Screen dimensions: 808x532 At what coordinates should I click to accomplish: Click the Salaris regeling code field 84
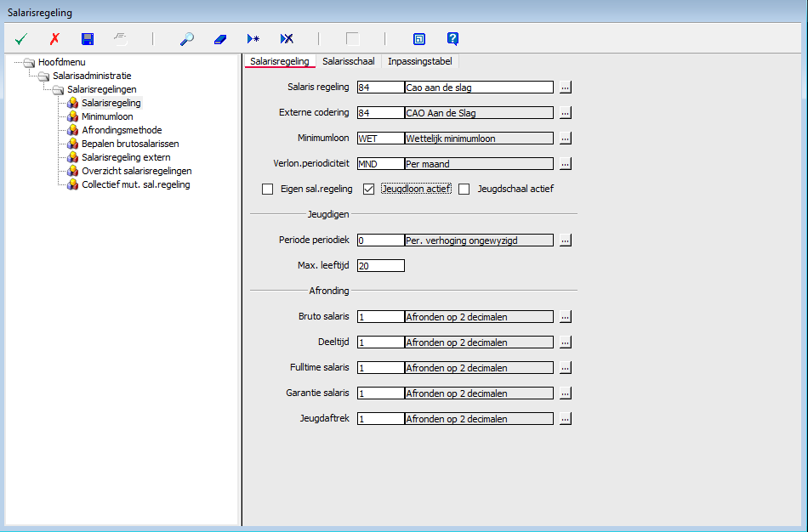(x=381, y=87)
